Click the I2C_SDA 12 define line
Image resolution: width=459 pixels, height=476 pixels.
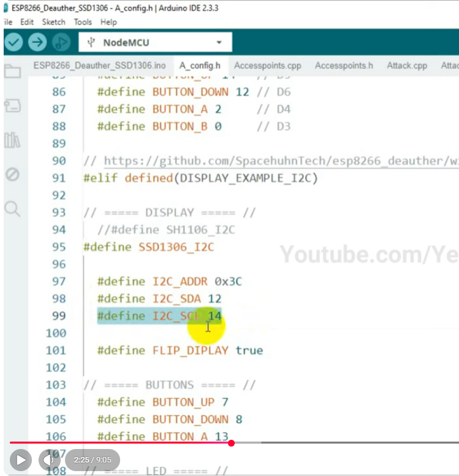click(x=159, y=299)
